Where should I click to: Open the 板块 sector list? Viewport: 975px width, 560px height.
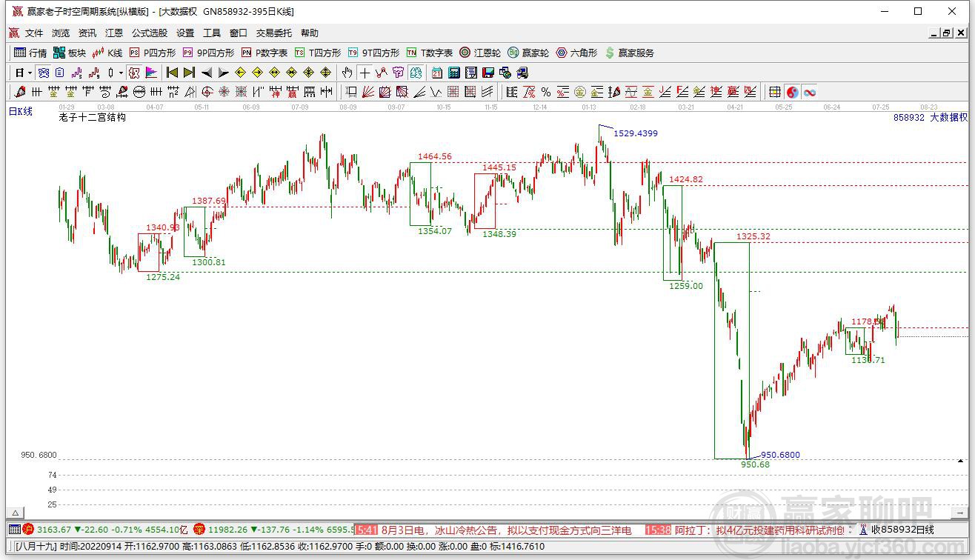[x=70, y=53]
